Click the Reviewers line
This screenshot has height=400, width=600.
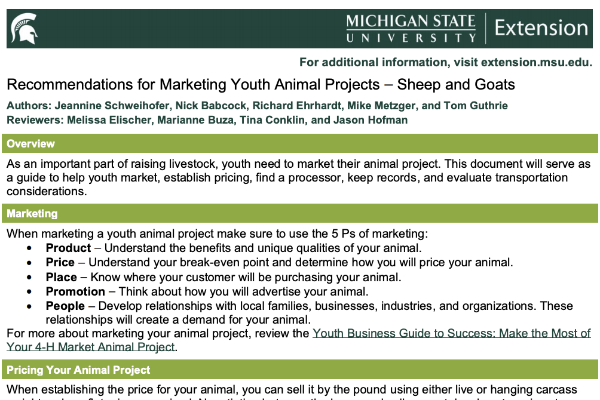point(207,120)
